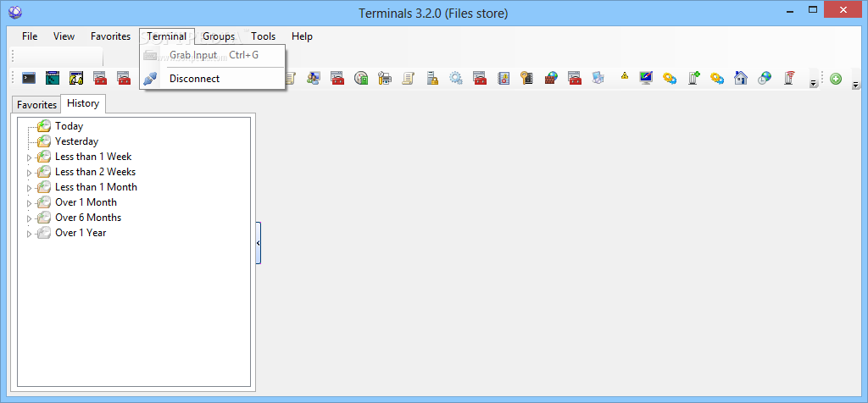Open the Help menu
This screenshot has height=403, width=868.
(x=303, y=36)
